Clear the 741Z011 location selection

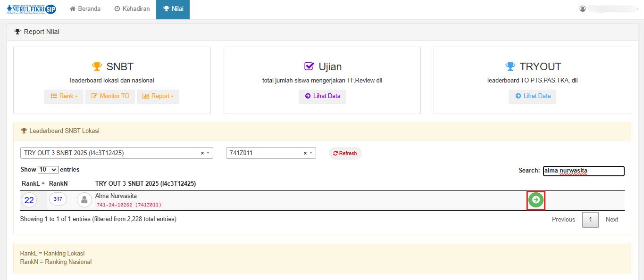click(x=305, y=153)
